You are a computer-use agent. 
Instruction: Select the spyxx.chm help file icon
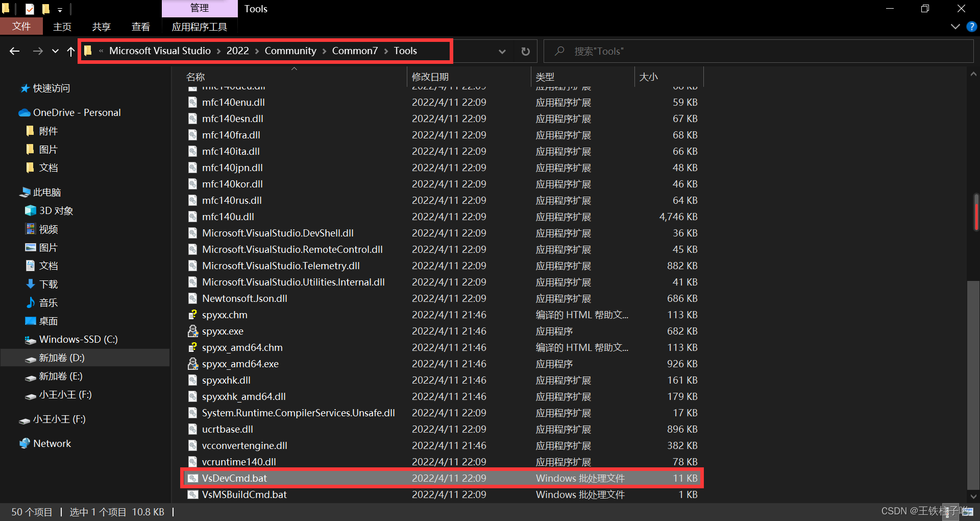[192, 315]
